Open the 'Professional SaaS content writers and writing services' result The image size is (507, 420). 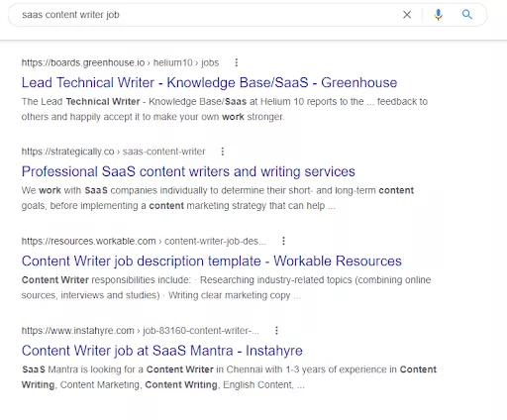point(188,171)
